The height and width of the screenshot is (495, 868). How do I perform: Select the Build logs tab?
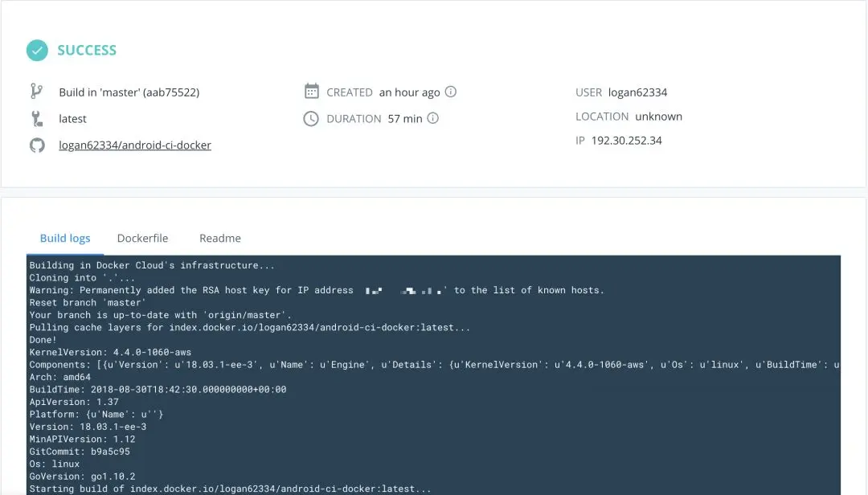(65, 238)
